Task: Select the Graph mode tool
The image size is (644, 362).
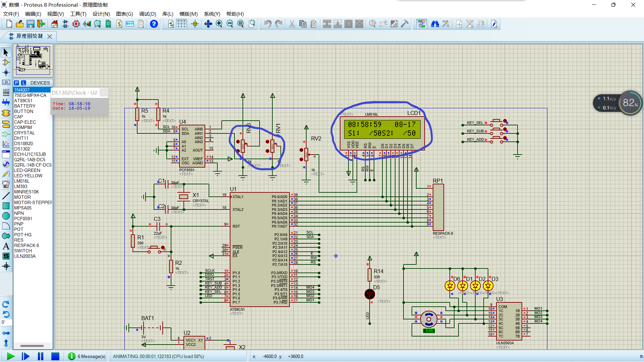Action: click(6, 144)
